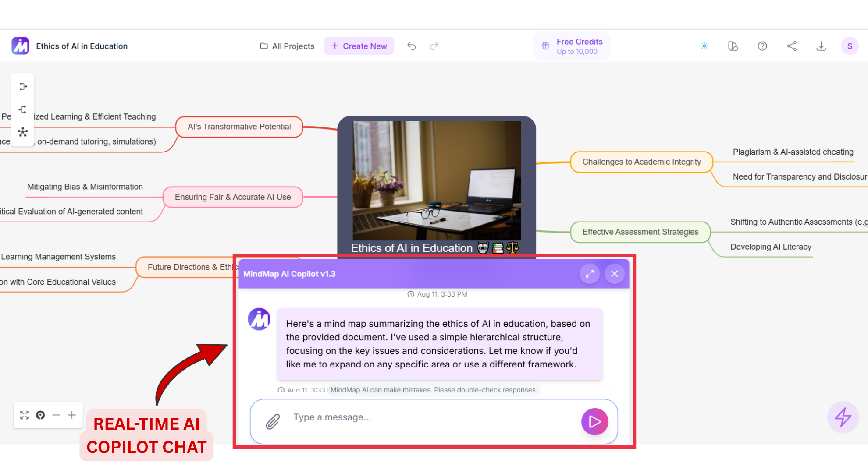Screen dimensions: 868x473
Task: Open the style theme panel icon
Action: pos(733,46)
